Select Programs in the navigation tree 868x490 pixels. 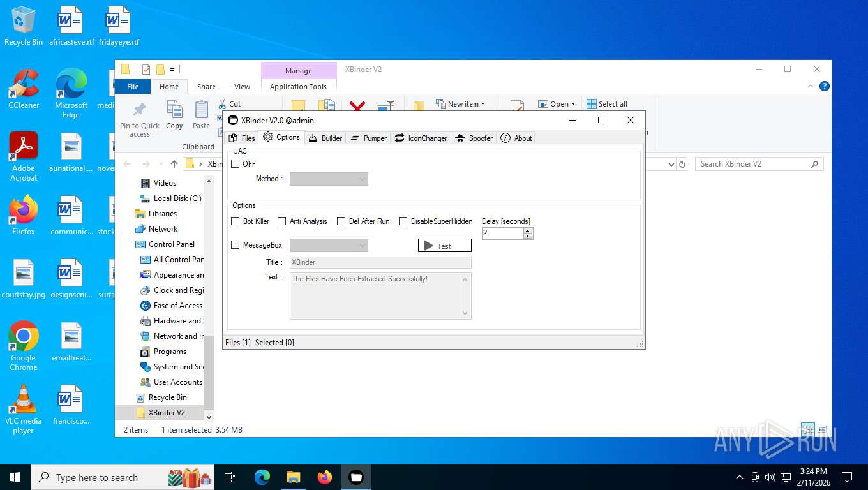170,352
